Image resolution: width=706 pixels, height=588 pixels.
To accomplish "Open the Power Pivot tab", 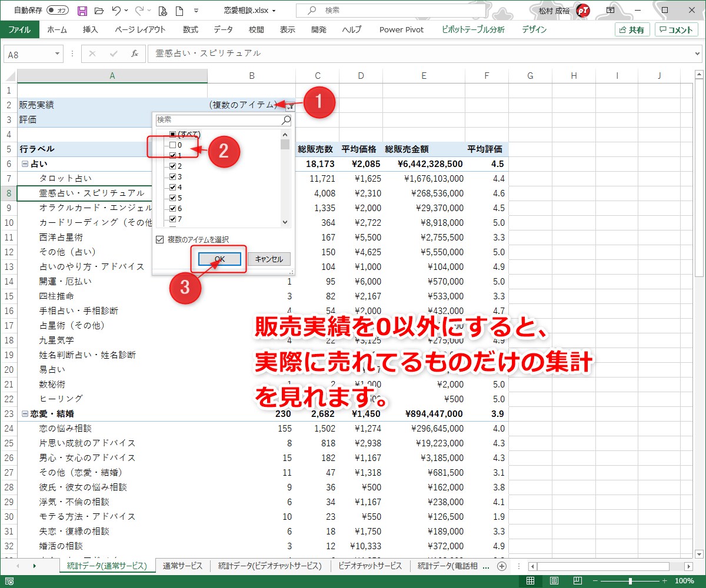I will [x=401, y=29].
